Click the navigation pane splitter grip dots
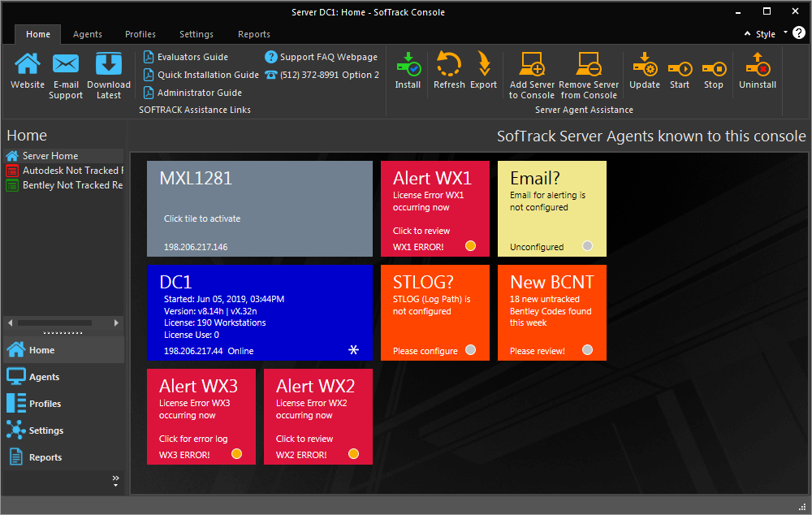This screenshot has width=812, height=515. coord(63,332)
